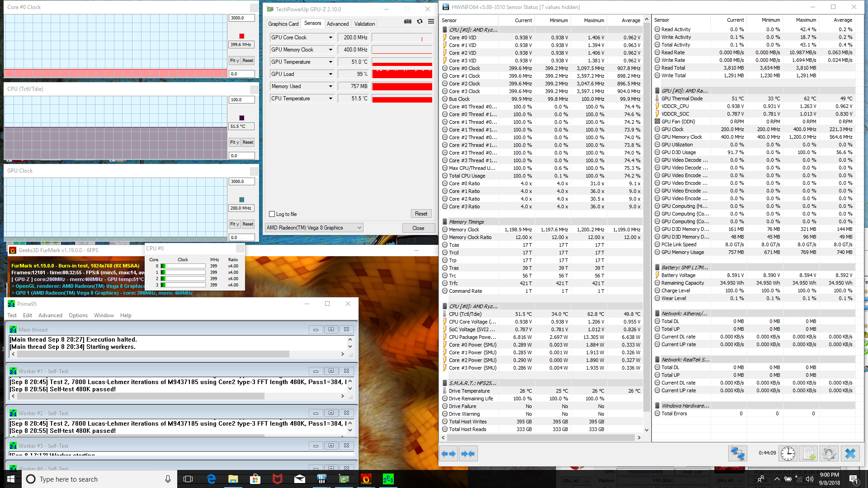Click the GPU-Z refresh icon
The width and height of the screenshot is (868, 488).
click(420, 21)
